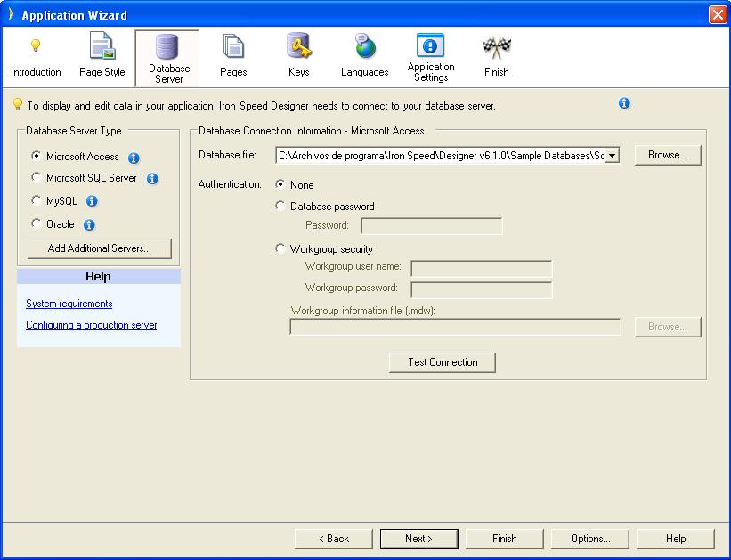
Task: Select Microsoft SQL Server radio button
Action: click(36, 177)
